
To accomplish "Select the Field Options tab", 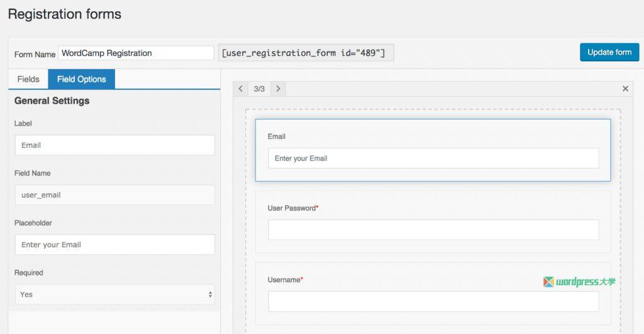I will click(x=82, y=79).
